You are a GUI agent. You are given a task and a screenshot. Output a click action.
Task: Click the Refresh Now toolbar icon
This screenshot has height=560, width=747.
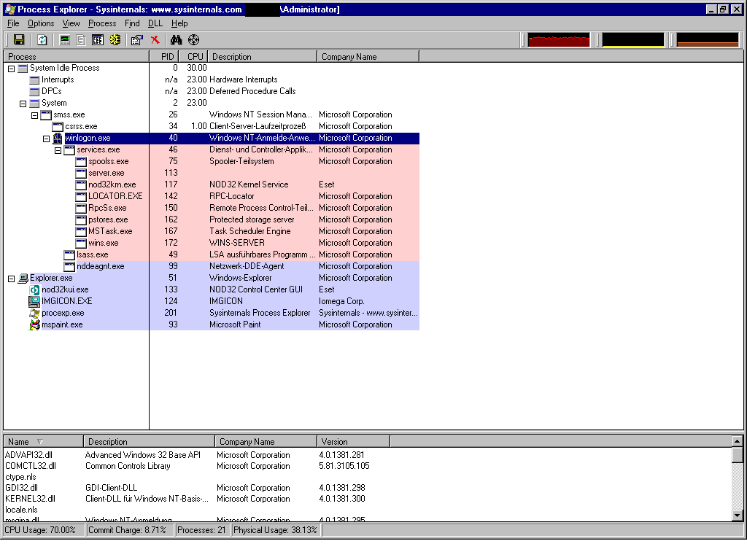pyautogui.click(x=42, y=40)
